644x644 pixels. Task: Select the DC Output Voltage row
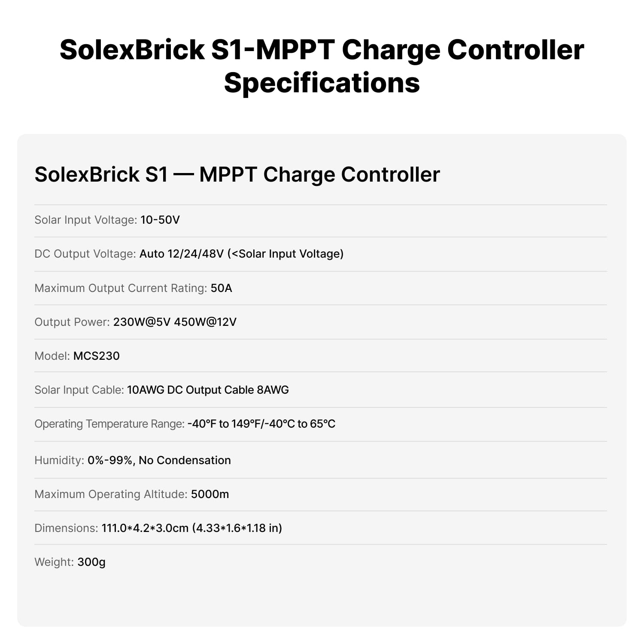(x=321, y=254)
